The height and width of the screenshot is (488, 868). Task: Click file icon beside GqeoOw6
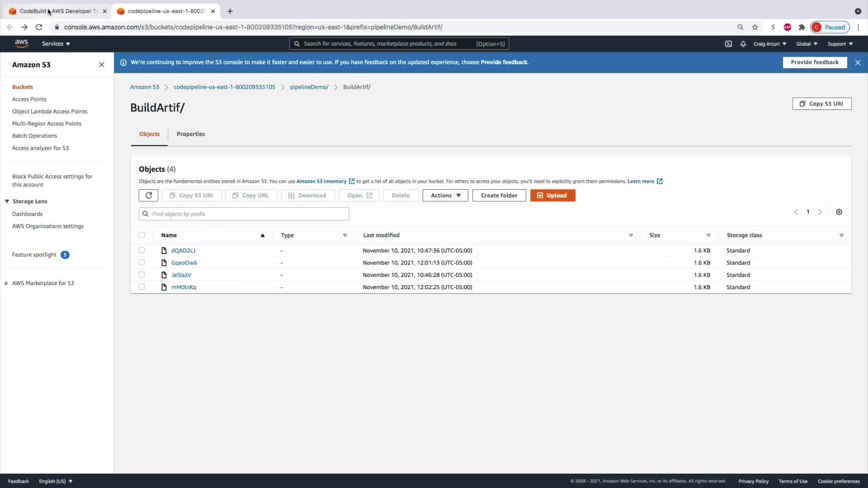[164, 263]
